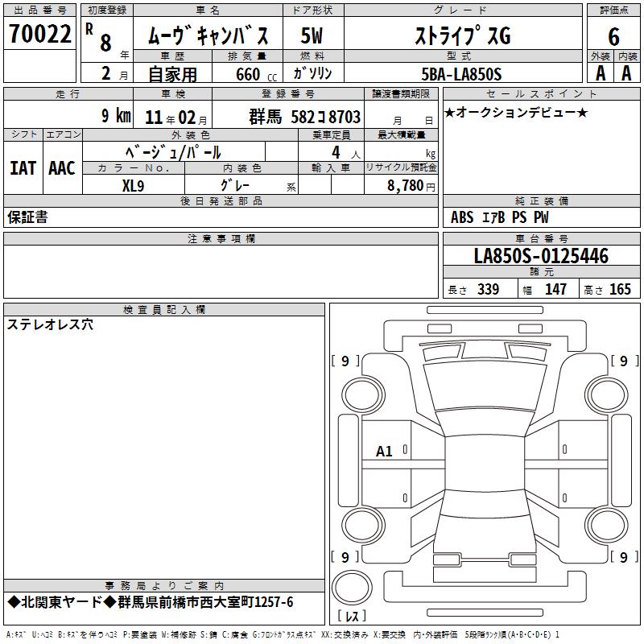Click inspection date 11年02月
This screenshot has width=644, height=644.
pyautogui.click(x=175, y=118)
